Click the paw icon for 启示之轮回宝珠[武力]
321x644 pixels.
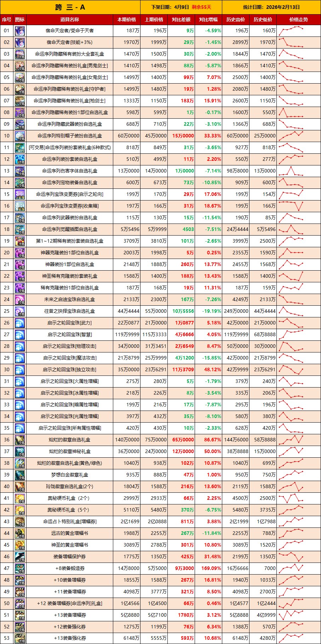[20, 323]
